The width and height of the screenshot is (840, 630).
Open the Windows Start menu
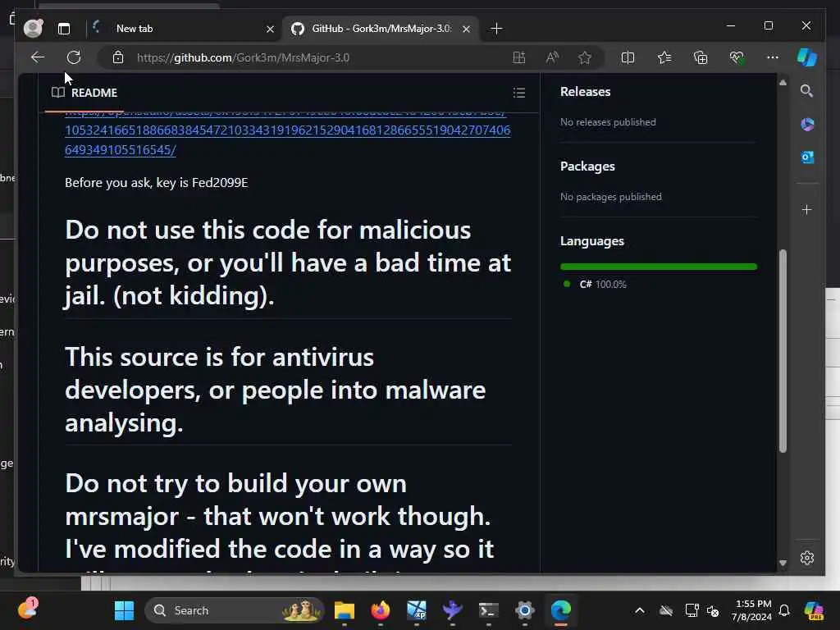pos(125,610)
